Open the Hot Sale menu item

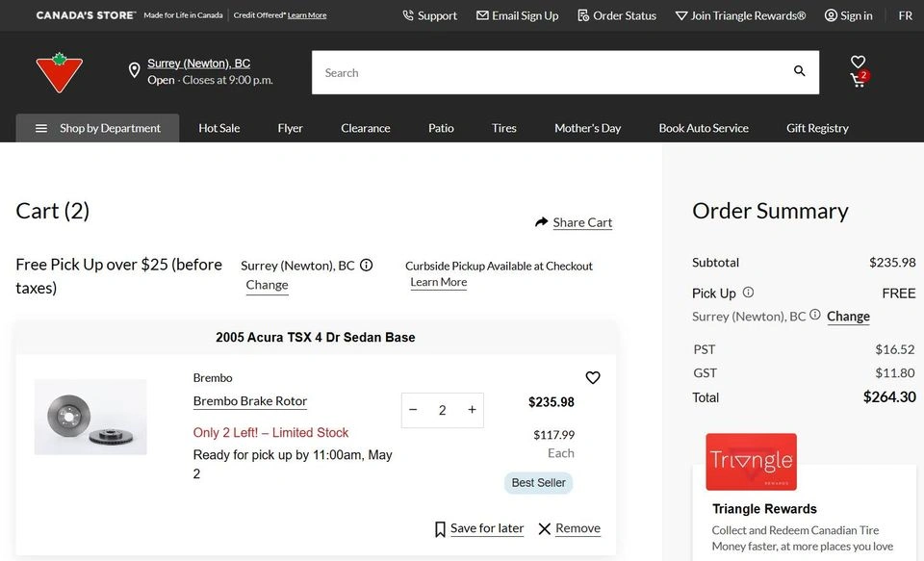(219, 128)
